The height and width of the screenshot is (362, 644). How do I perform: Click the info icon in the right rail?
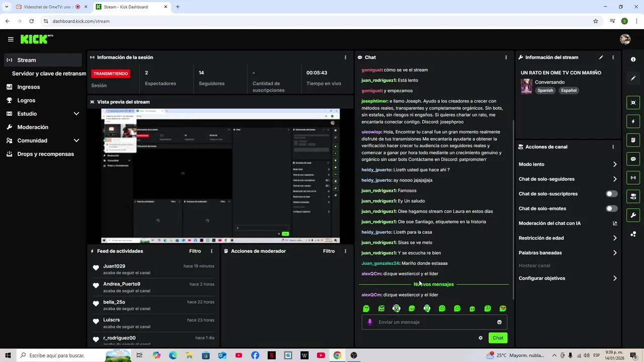633,59
